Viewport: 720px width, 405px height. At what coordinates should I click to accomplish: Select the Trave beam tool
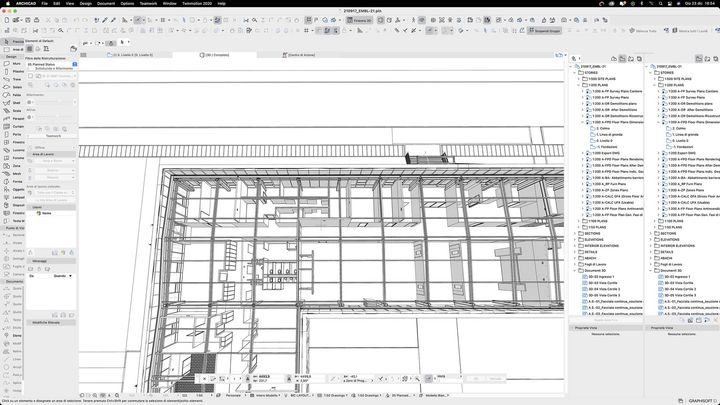pyautogui.click(x=12, y=79)
